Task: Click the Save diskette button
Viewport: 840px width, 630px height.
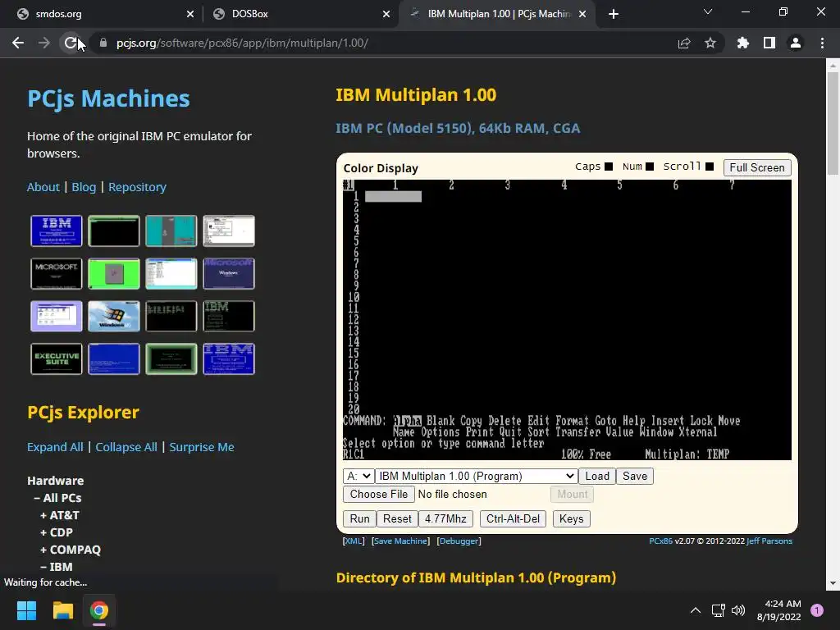Action: (x=635, y=476)
